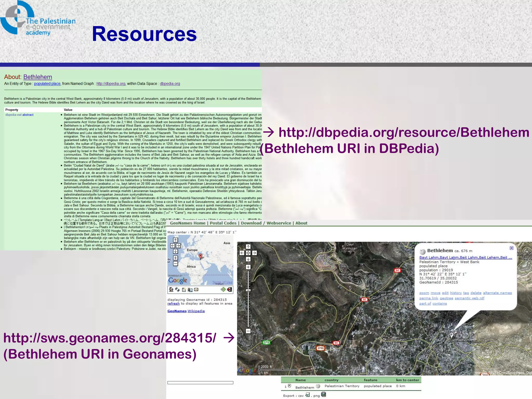
Task: Open Download / Webservice menu item
Action: click(x=266, y=223)
